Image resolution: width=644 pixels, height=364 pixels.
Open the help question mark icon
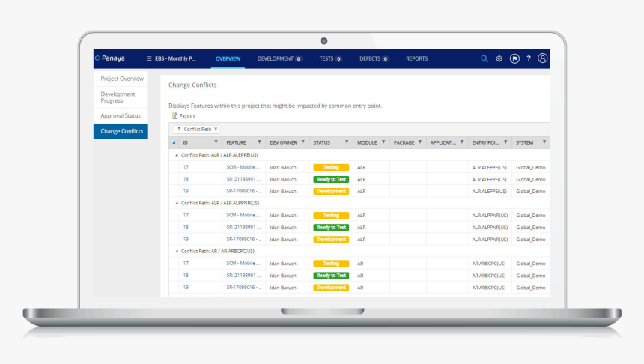pos(529,58)
